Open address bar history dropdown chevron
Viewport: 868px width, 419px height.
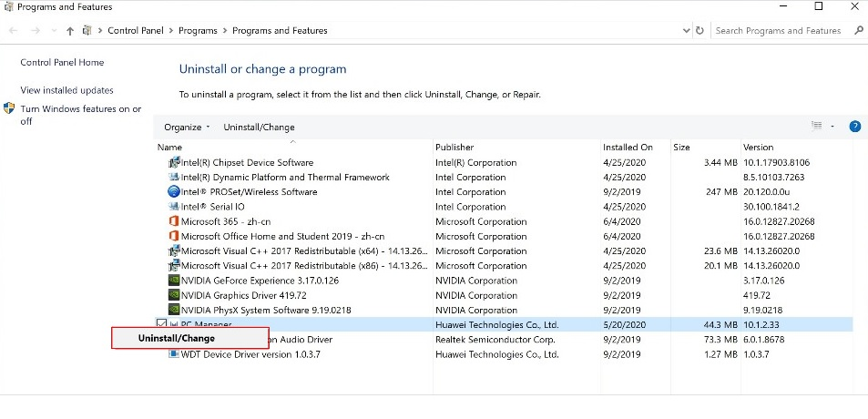(685, 30)
